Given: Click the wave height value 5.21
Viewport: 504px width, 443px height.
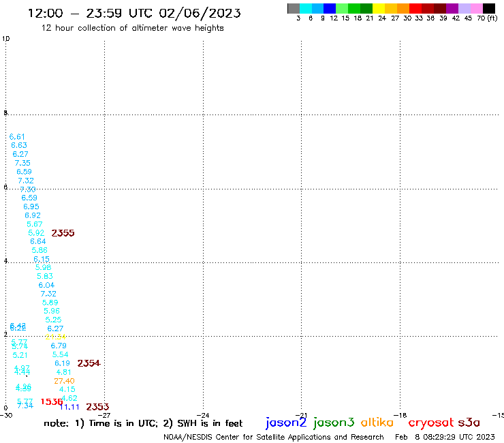Looking at the screenshot, I should (x=20, y=355).
